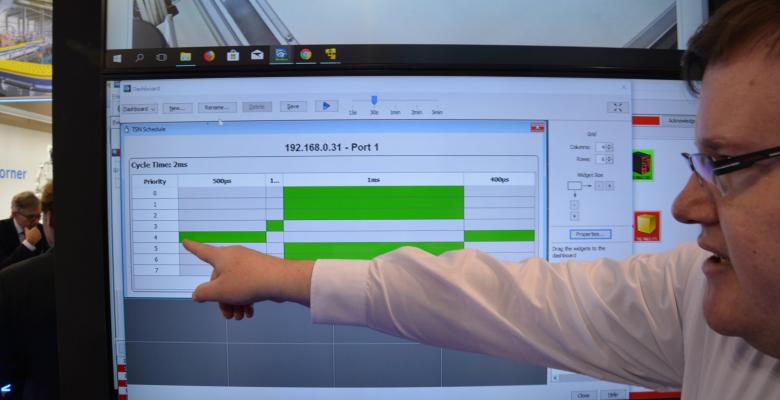Viewport: 780px width, 400px height.
Task: Click the New... button
Action: coord(178,108)
